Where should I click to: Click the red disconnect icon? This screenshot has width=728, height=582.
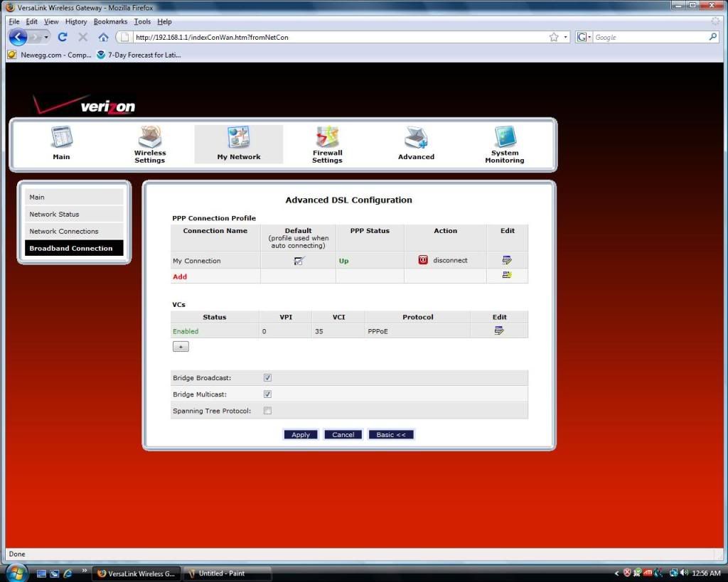(423, 260)
